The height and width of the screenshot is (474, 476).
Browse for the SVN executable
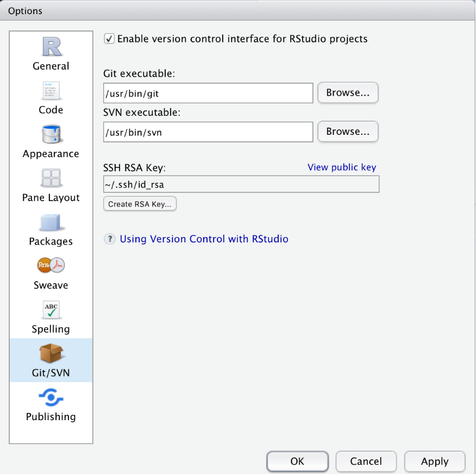348,132
